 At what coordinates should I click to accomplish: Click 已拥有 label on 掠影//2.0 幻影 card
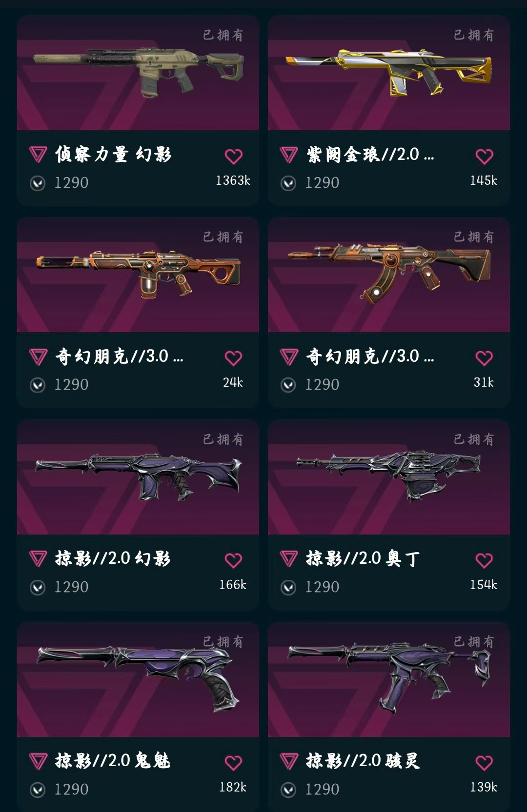pos(223,439)
